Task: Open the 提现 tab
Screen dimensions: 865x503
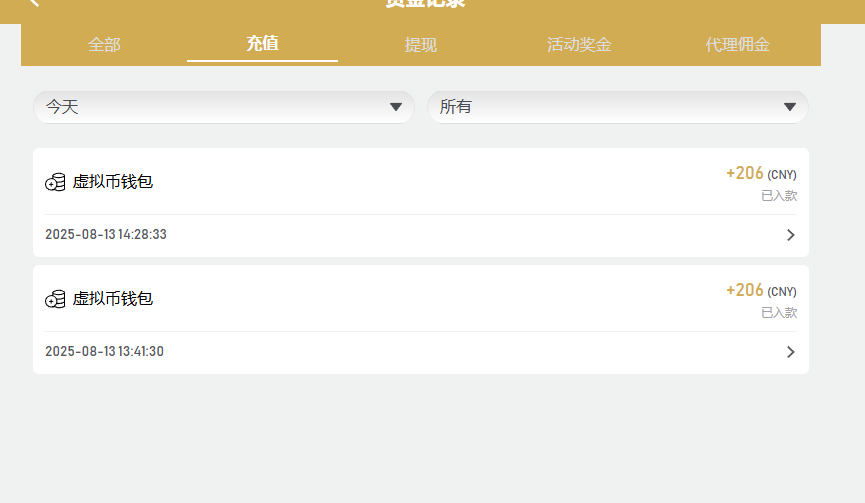Action: (420, 45)
